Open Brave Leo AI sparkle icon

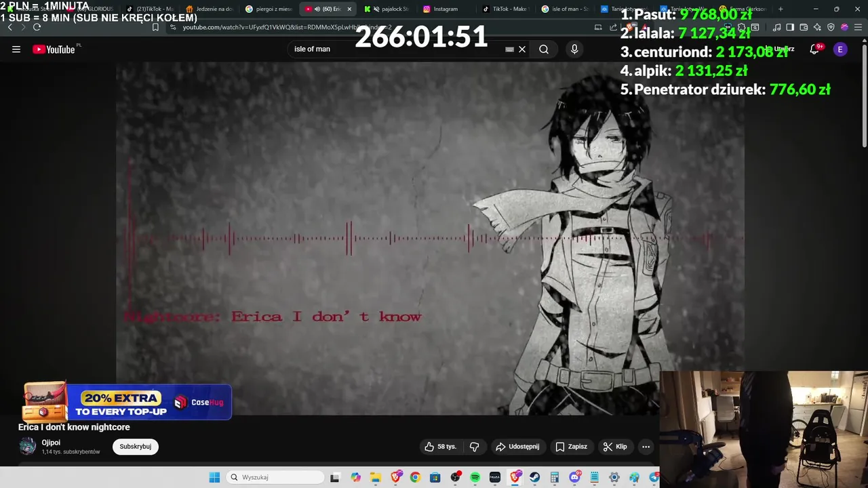(817, 27)
